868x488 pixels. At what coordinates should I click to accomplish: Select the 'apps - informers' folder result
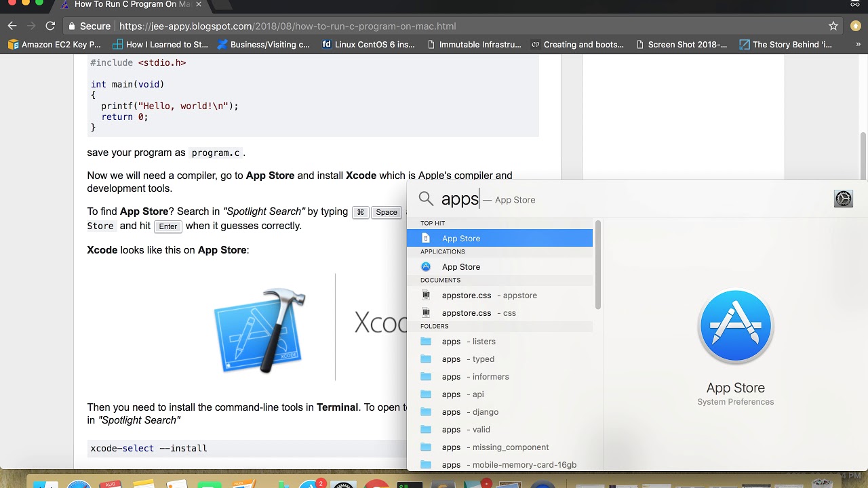pos(500,376)
